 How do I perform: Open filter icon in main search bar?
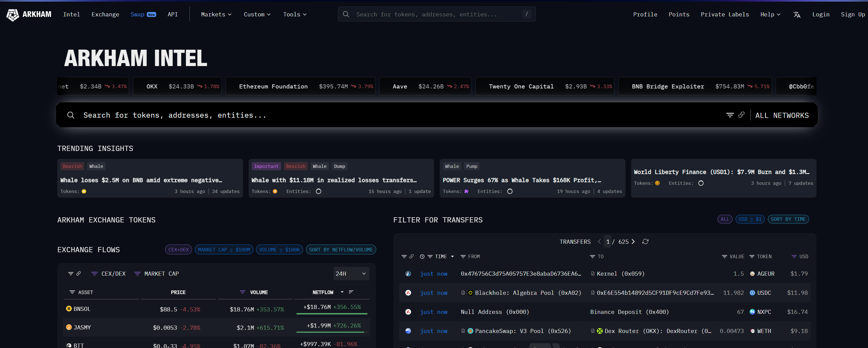(x=730, y=115)
